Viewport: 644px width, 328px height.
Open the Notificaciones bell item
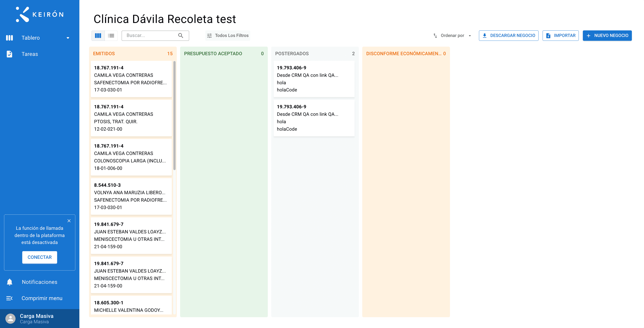pos(40,282)
